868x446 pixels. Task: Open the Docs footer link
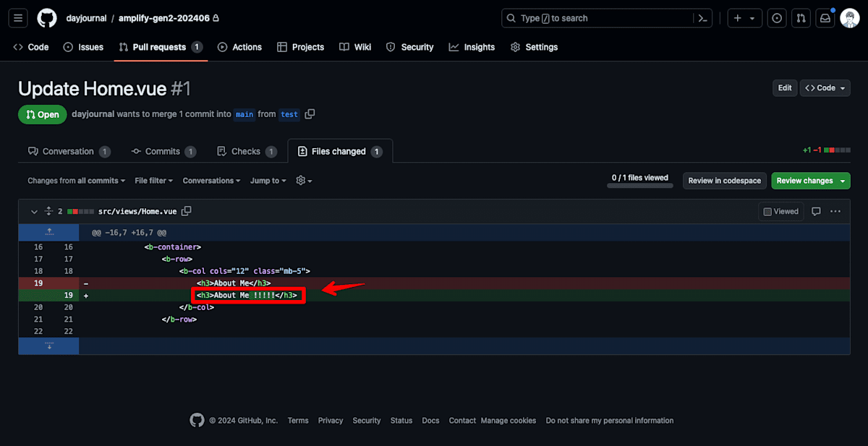coord(431,421)
